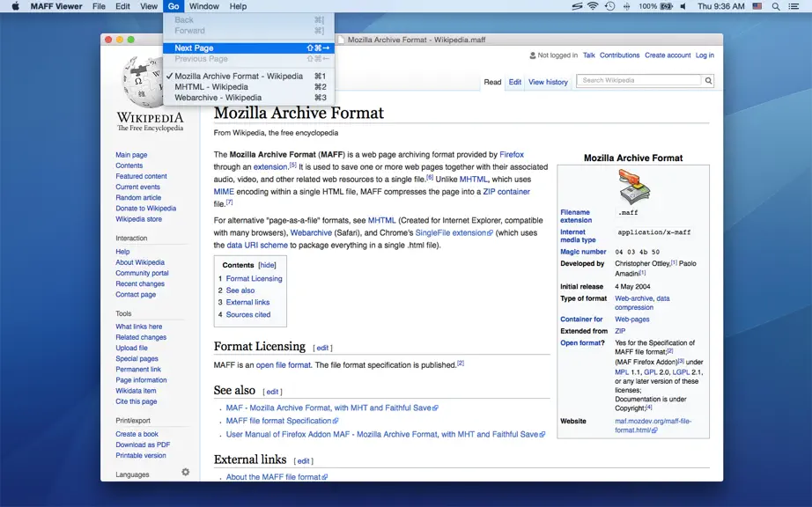Open the Apple menu
Screen dimensions: 812x507
point(16,6)
